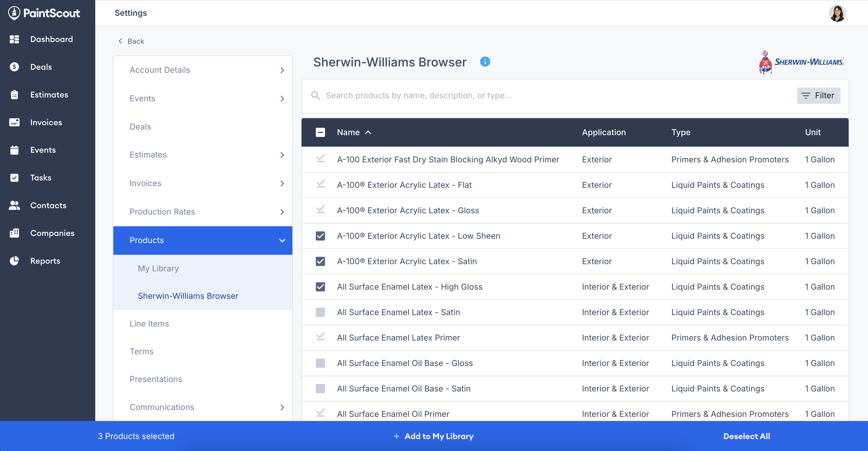This screenshot has height=451, width=868.
Task: Click the Sherwin-Williams brand logo
Action: click(801, 62)
